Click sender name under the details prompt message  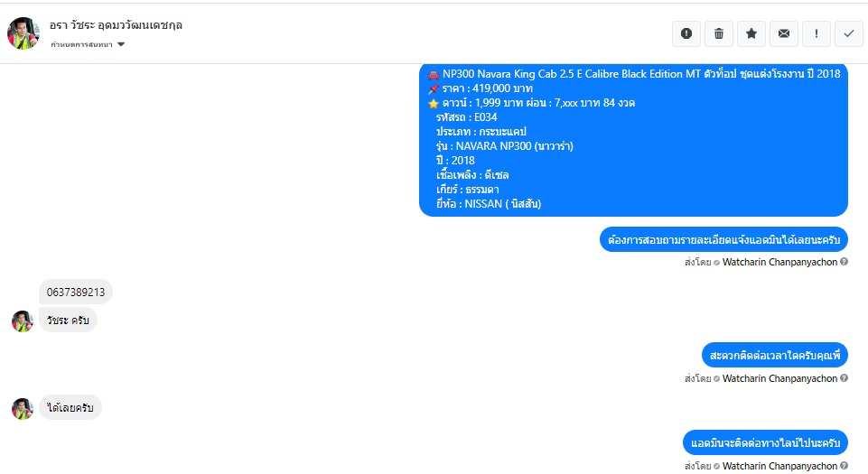(779, 262)
